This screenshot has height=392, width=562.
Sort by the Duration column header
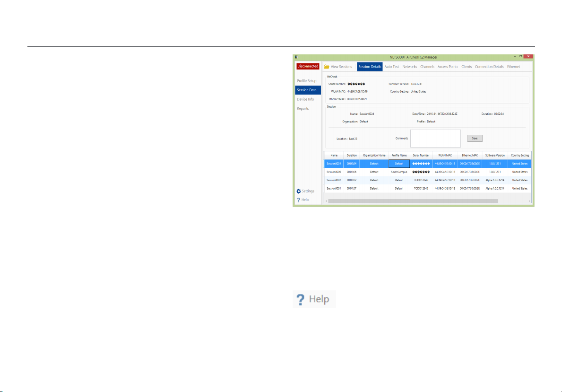[x=352, y=156]
